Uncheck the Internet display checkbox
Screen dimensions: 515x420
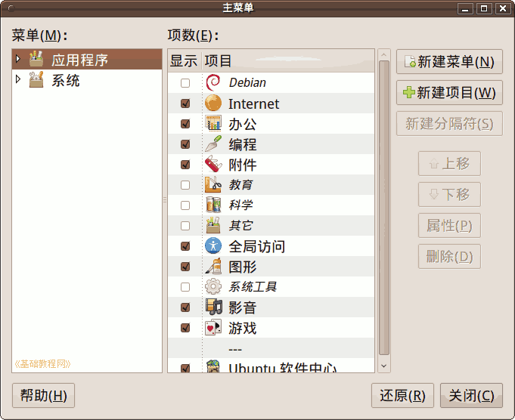pos(185,103)
